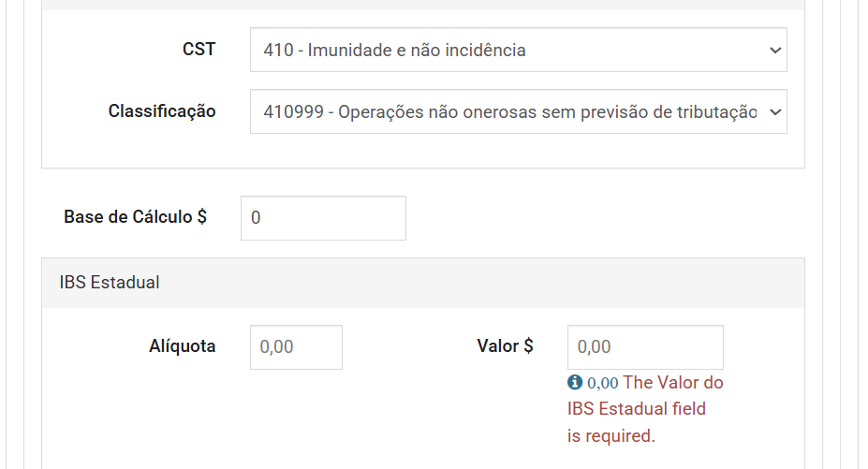The image size is (868, 469).
Task: Click empty space right of Base de Cálculo input
Action: 599,218
